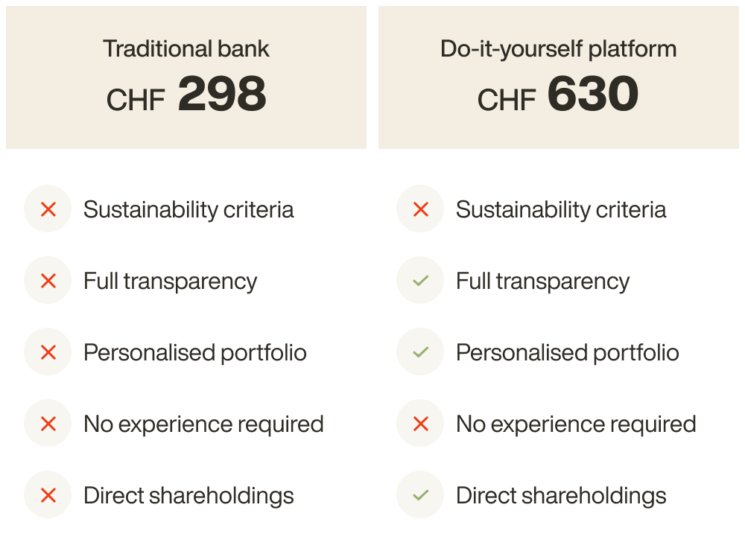The width and height of the screenshot is (745, 560).
Task: Click the red X beside Traditional bank Full transparency
Action: tap(48, 280)
